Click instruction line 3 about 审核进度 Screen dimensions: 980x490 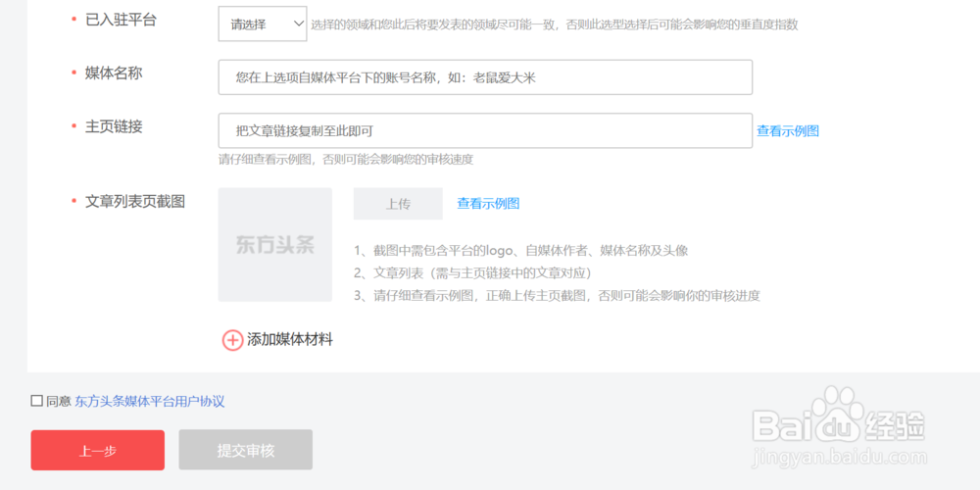click(x=557, y=296)
